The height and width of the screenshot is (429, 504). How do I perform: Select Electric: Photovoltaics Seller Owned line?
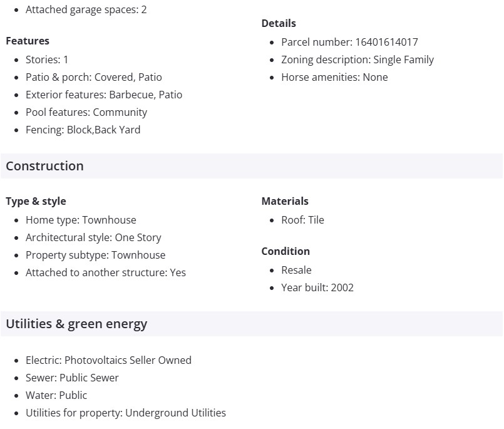point(108,360)
